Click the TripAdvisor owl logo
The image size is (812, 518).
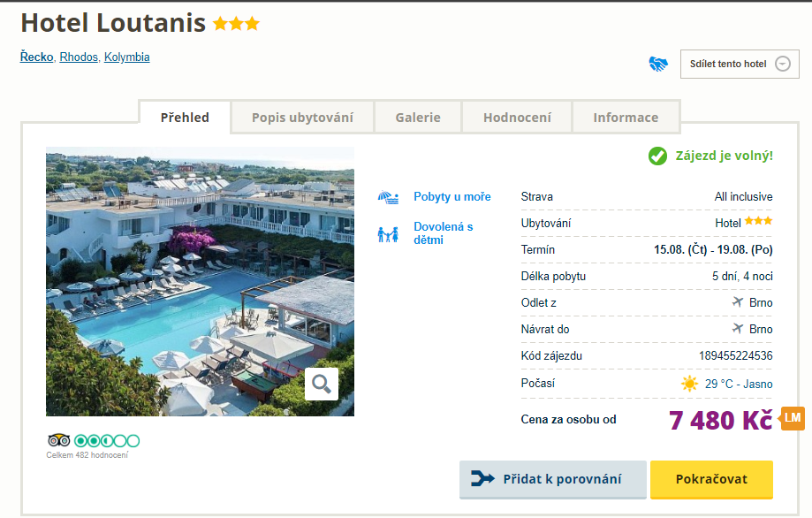point(58,440)
